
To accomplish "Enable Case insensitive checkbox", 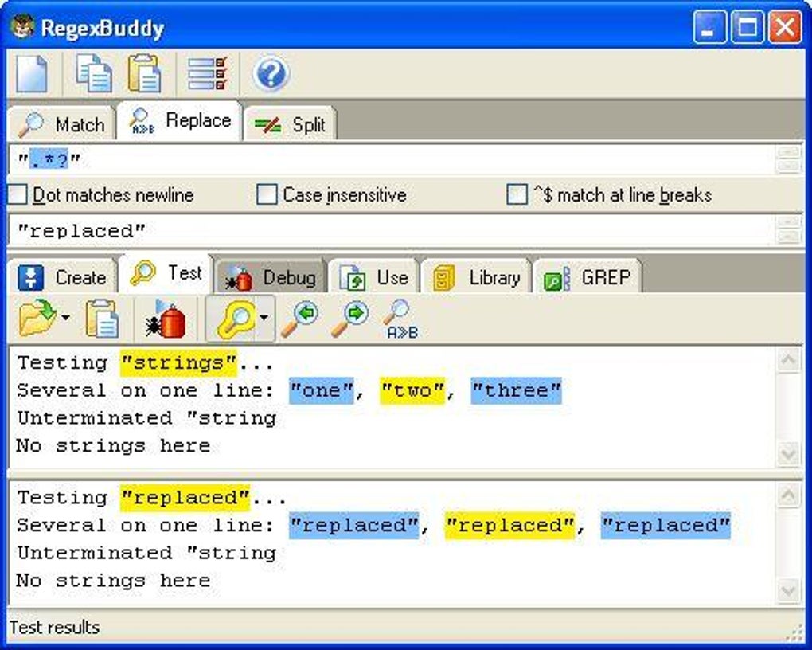I will click(x=267, y=194).
